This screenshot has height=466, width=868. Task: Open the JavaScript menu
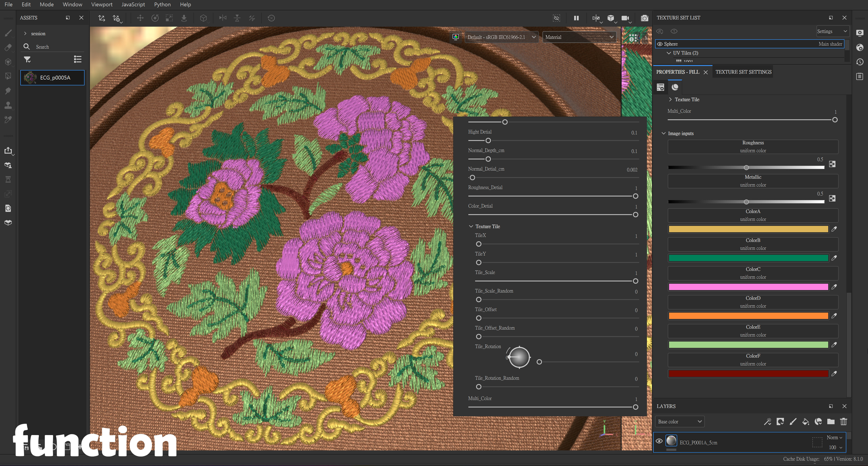pyautogui.click(x=133, y=4)
